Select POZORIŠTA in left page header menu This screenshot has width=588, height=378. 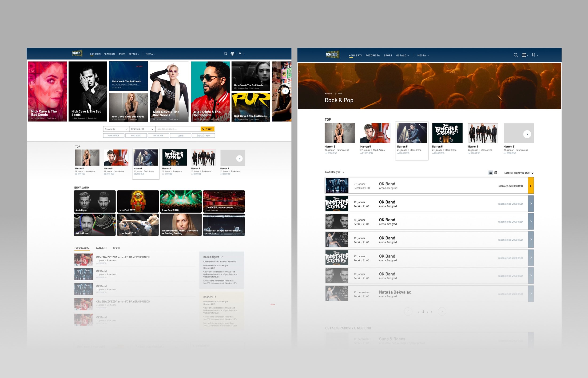click(109, 54)
